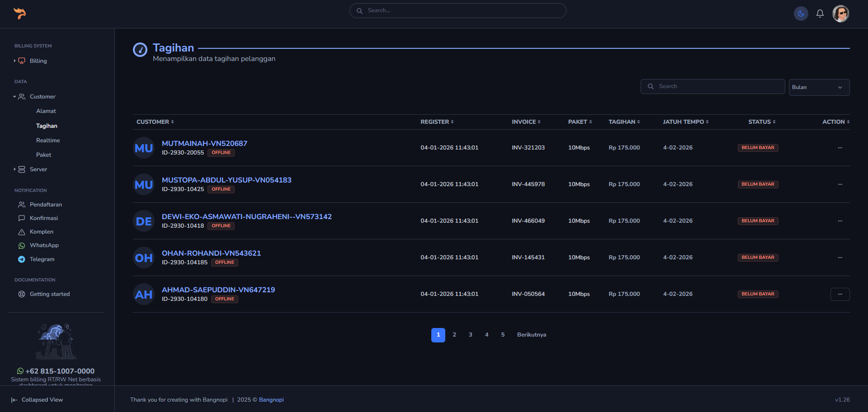Open Komplen warning icon item
Image resolution: width=868 pixels, height=412 pixels.
(41, 232)
